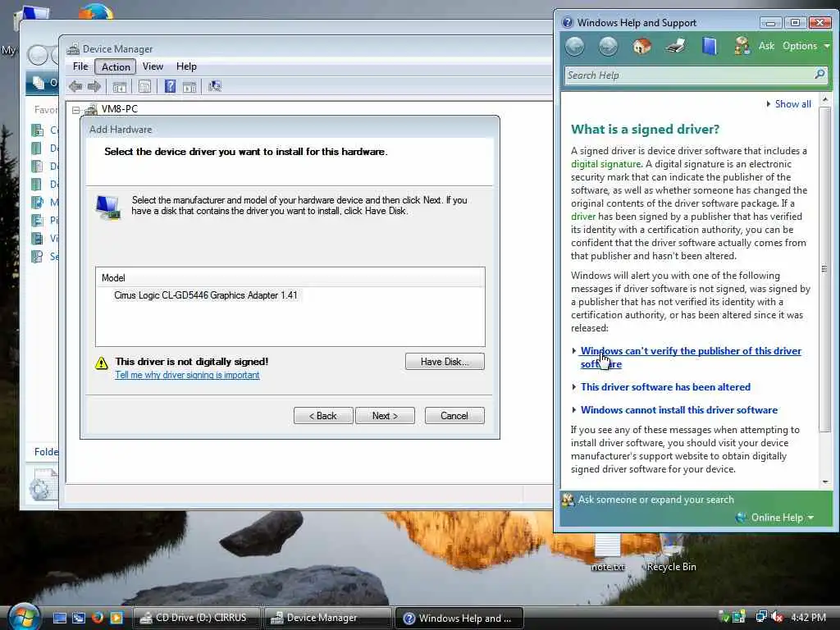Image resolution: width=840 pixels, height=630 pixels.
Task: Switch to Device Manager taskbar button
Action: pyautogui.click(x=327, y=618)
